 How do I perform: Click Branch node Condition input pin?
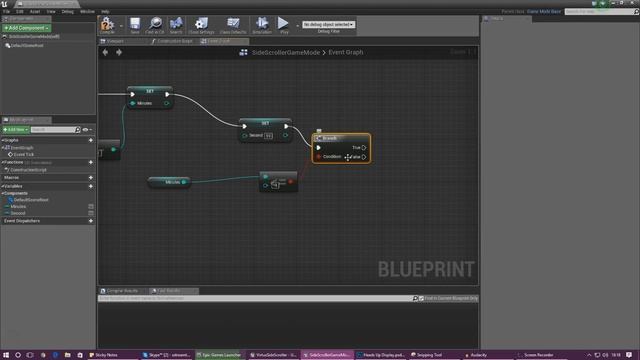pos(319,157)
